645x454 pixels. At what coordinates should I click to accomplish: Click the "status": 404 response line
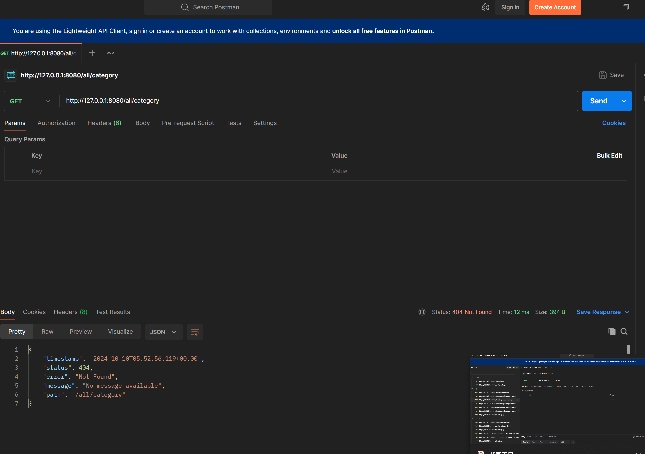click(69, 368)
